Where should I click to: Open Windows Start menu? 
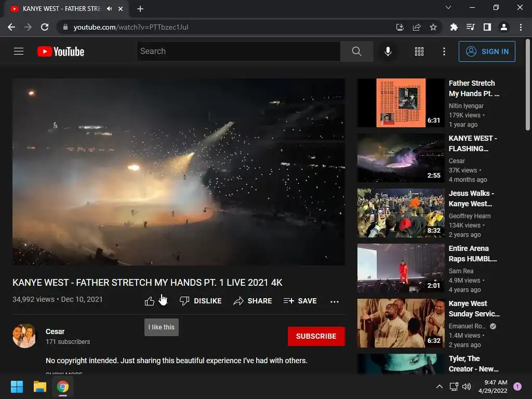(17, 387)
